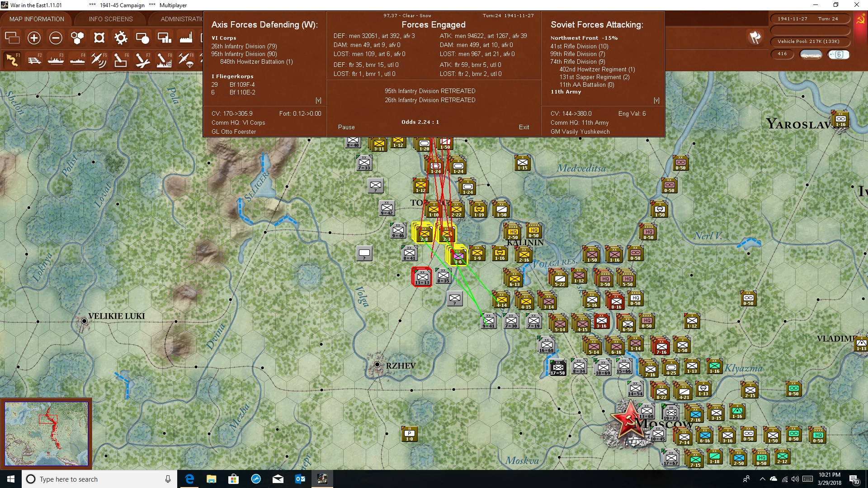
Task: Click the ground condition indicator showing 6
Action: point(839,54)
